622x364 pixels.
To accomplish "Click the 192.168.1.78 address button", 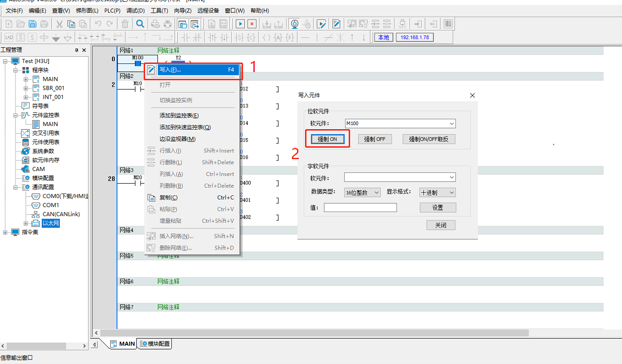I will click(x=415, y=37).
